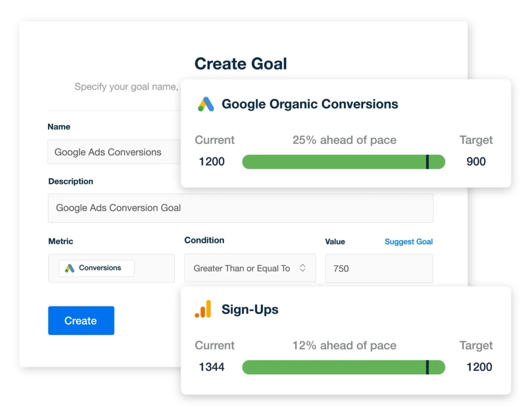Click the pace marker on the Sign-Ups bar
532x417 pixels.
pyautogui.click(x=427, y=367)
